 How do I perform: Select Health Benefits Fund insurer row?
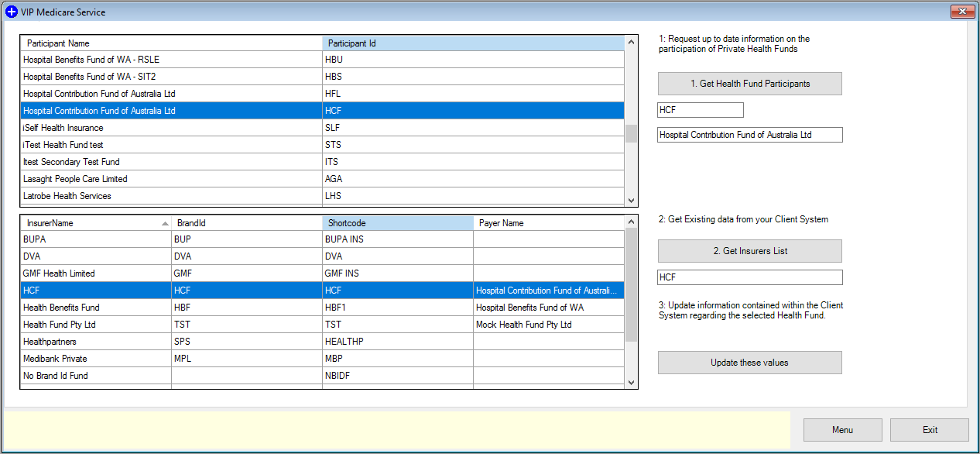[322, 308]
